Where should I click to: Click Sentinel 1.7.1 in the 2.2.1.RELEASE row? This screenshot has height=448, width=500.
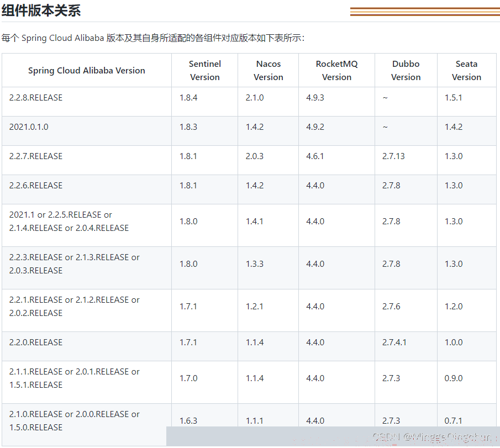[188, 307]
